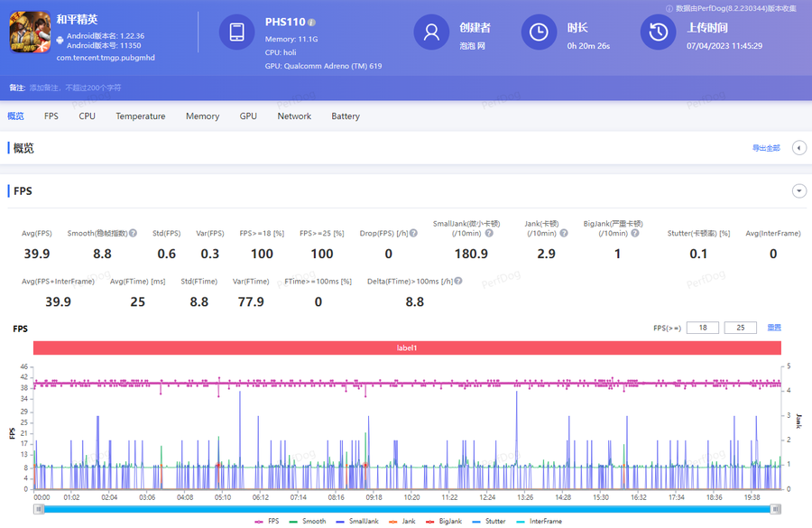Collapse the overview panel arrow button
Viewport: 812px width, 528px height.
[798, 148]
